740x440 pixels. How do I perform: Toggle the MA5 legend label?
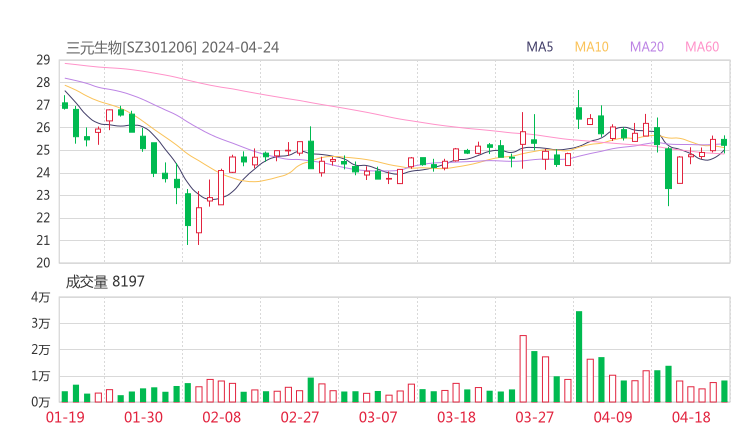pyautogui.click(x=540, y=47)
